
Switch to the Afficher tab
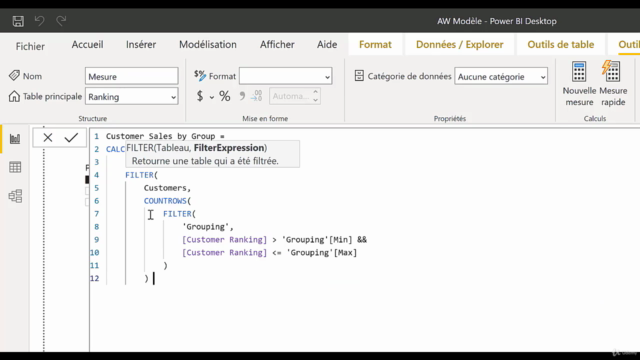click(277, 44)
